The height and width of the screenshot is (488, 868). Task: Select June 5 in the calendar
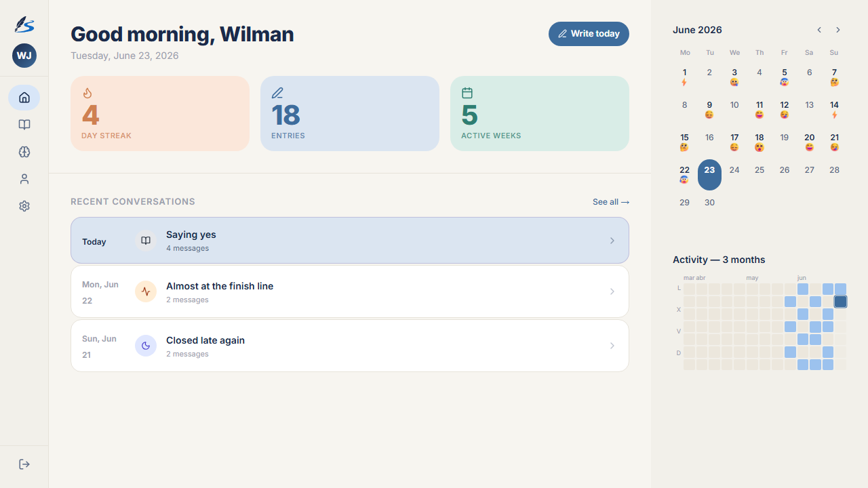pos(785,77)
